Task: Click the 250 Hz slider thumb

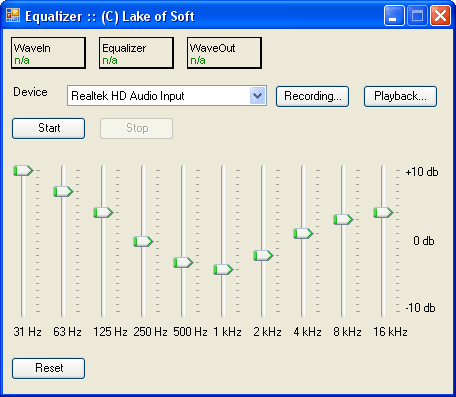Action: click(x=143, y=241)
